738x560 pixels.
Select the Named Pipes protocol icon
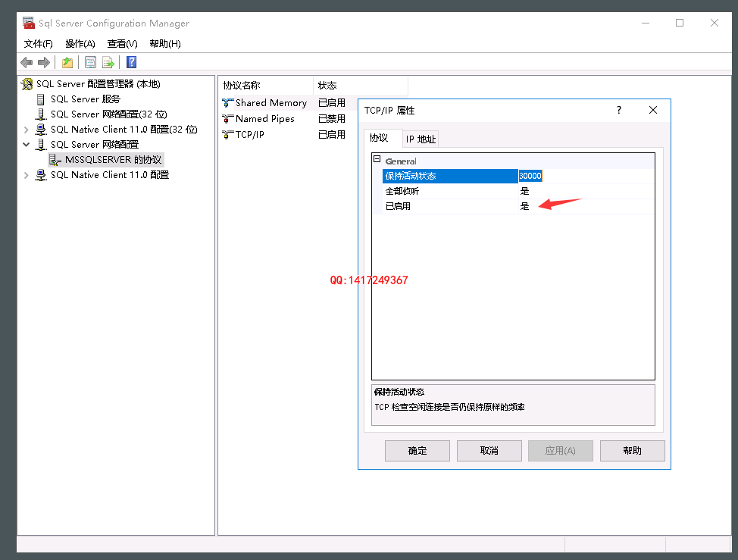(x=227, y=119)
